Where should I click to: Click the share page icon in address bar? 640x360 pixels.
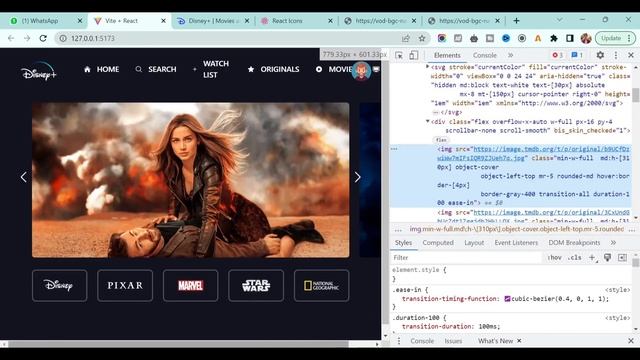tap(406, 38)
